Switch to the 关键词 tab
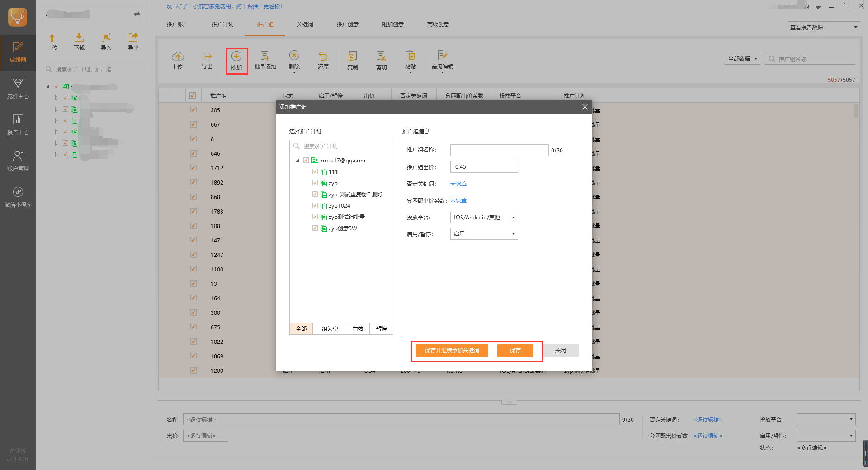 pos(305,24)
